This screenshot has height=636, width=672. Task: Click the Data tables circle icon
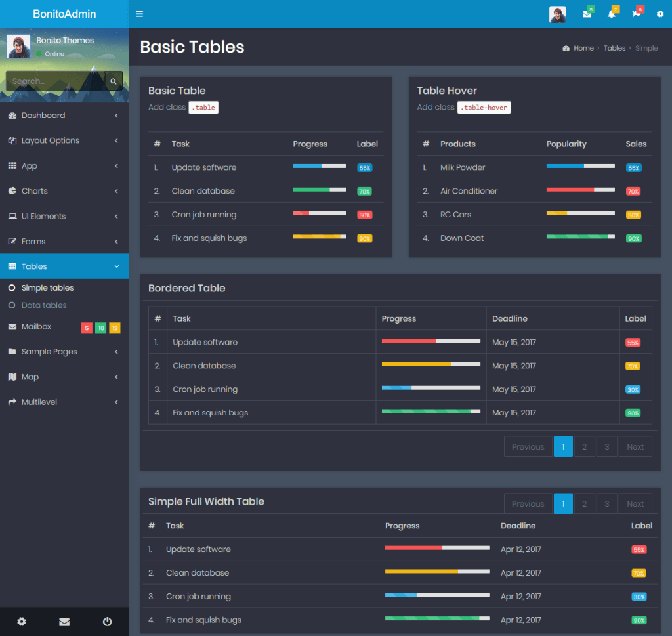[12, 305]
